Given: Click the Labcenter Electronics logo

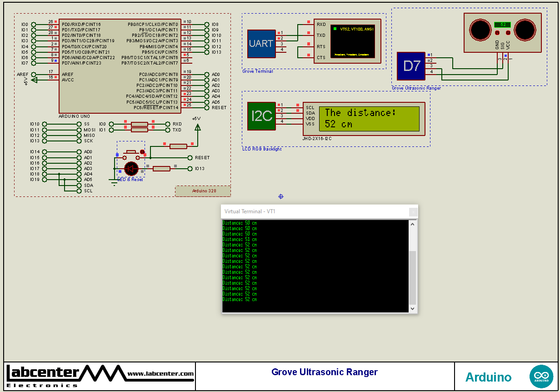Looking at the screenshot, I should 43,374.
